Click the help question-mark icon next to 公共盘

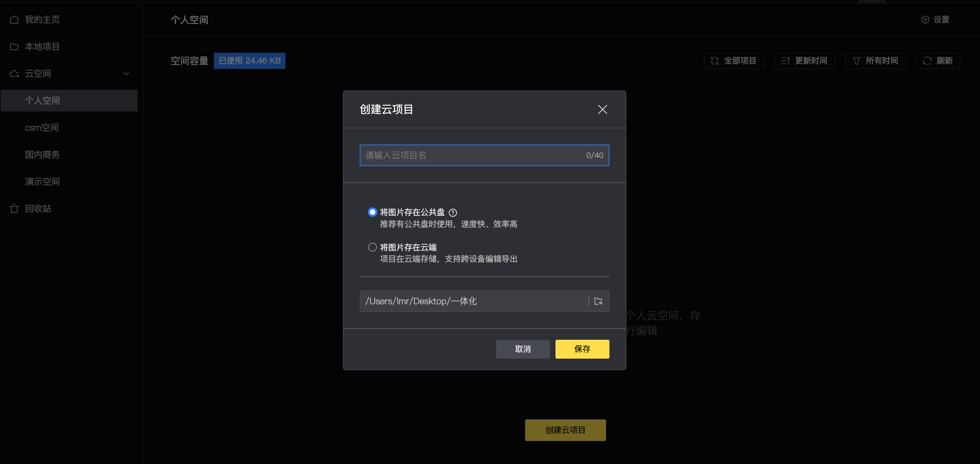pyautogui.click(x=453, y=213)
